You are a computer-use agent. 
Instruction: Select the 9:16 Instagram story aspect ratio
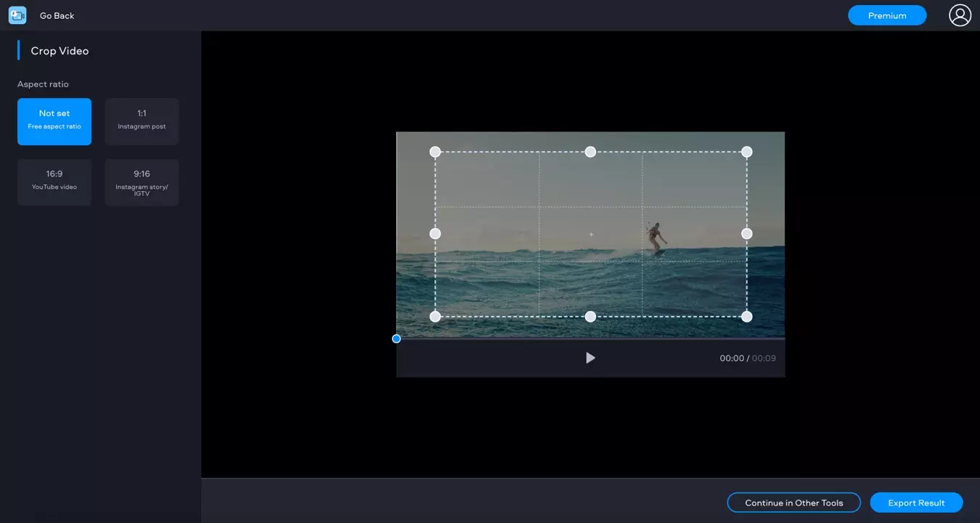pyautogui.click(x=142, y=182)
